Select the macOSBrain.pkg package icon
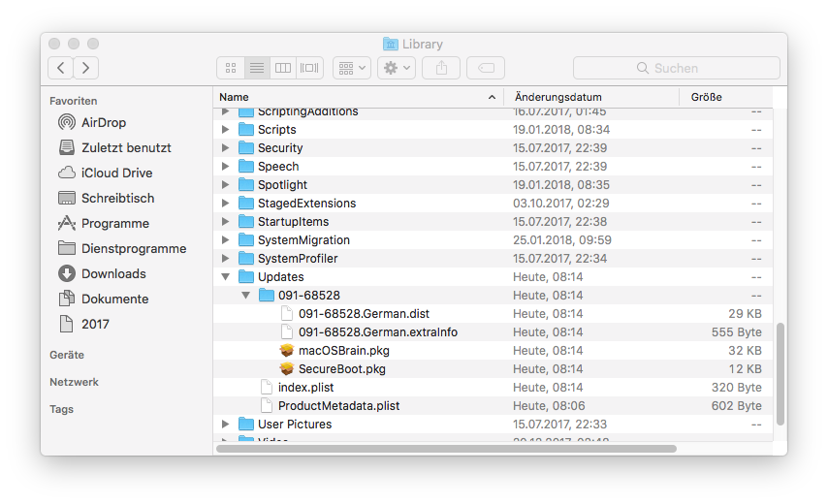 click(x=287, y=351)
